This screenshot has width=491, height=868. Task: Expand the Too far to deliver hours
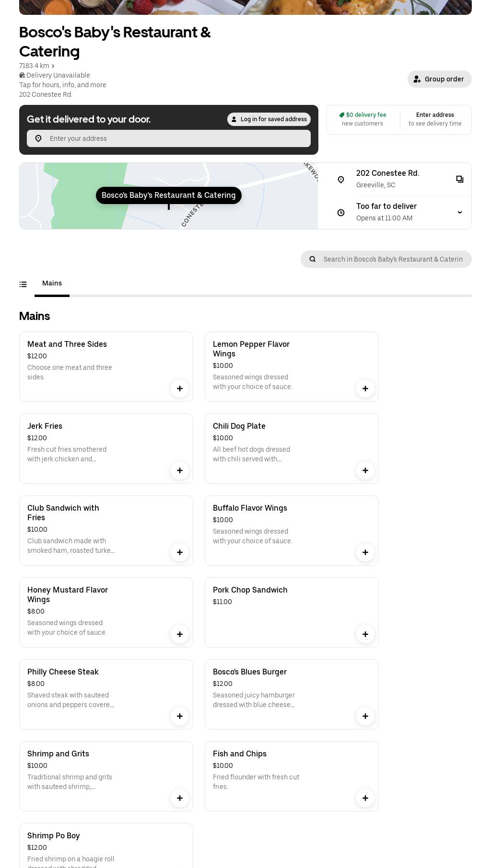[x=459, y=212]
